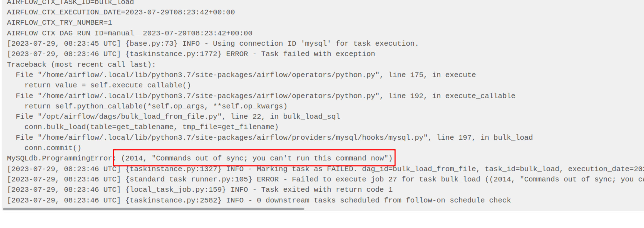Click the "Using connection ID 'mysql'" log entry
The width and height of the screenshot is (644, 228).
point(213,43)
